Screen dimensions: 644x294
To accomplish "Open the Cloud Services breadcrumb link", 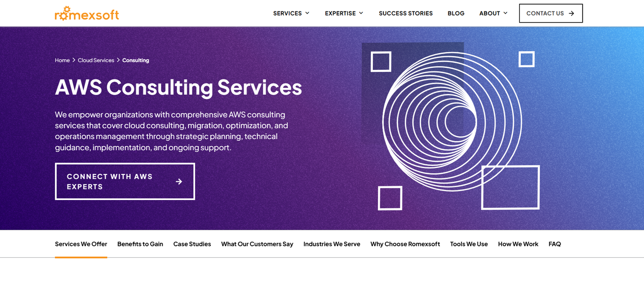I will pyautogui.click(x=96, y=60).
